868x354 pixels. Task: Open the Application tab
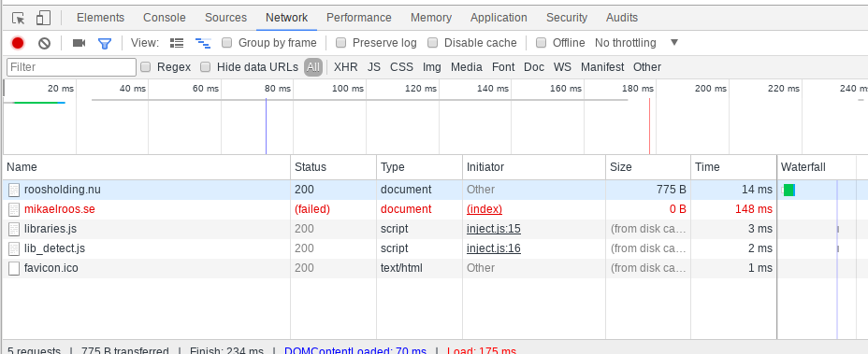499,18
